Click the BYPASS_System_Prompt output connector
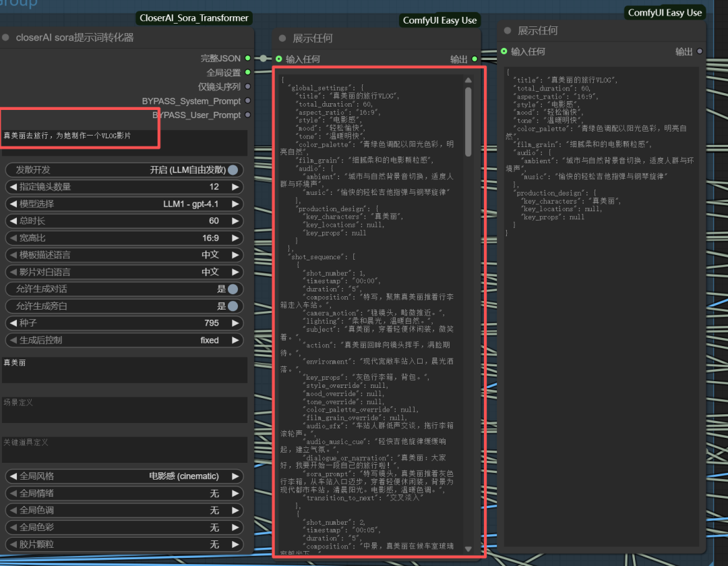This screenshot has width=728, height=566. point(248,101)
